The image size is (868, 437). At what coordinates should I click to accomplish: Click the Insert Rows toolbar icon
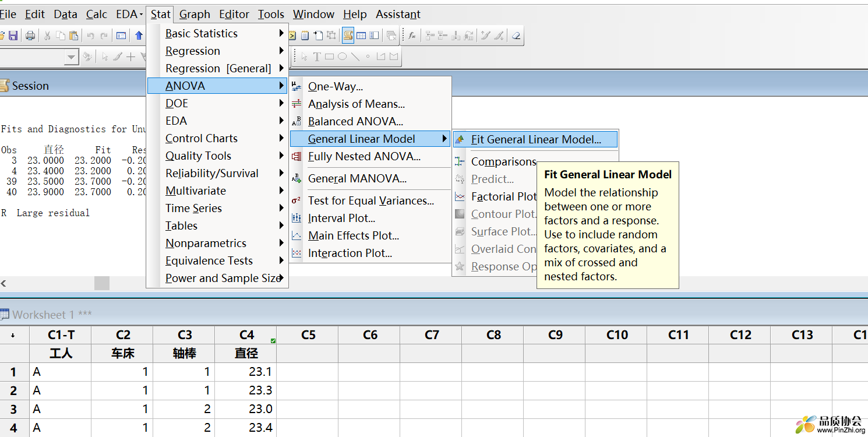tap(443, 36)
